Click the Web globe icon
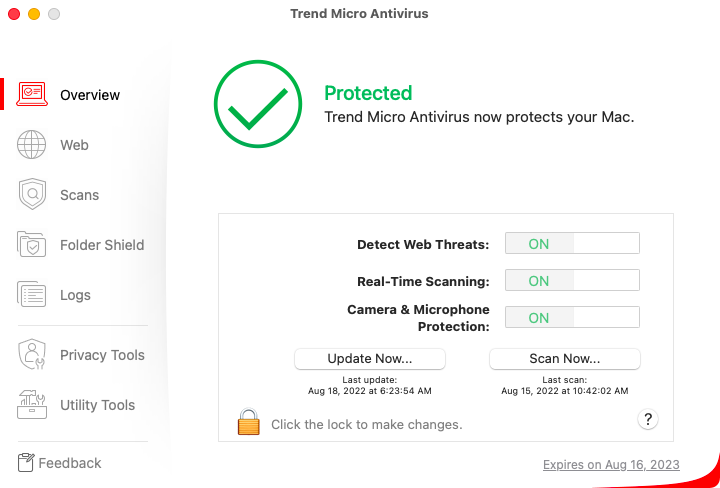The width and height of the screenshot is (720, 488). 32,145
